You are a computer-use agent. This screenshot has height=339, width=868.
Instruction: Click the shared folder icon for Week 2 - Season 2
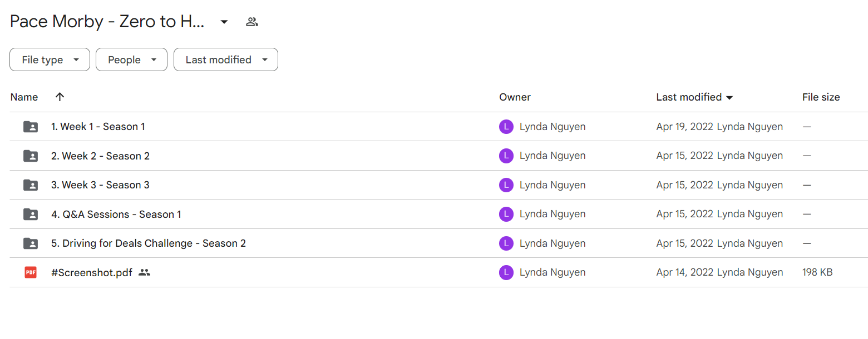click(x=31, y=156)
